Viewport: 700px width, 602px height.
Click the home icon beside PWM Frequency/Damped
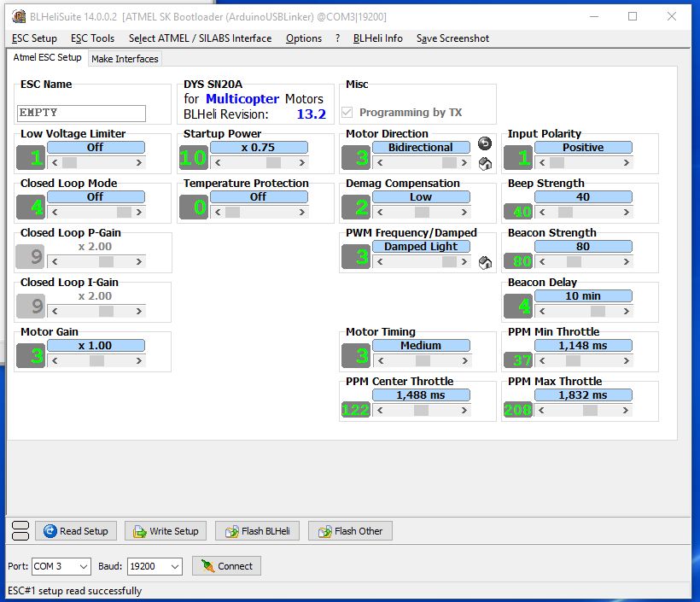tap(485, 263)
